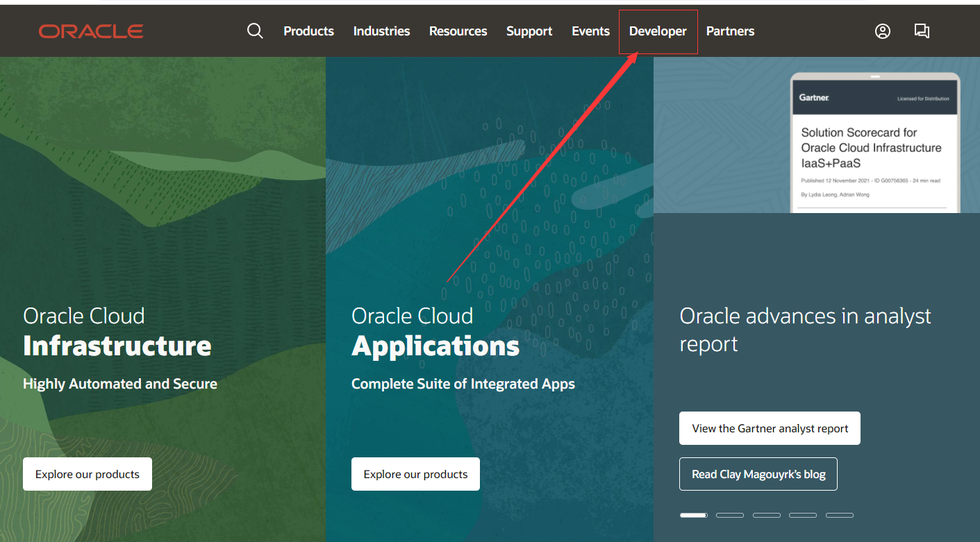Image resolution: width=980 pixels, height=542 pixels.
Task: Select the third carousel slide indicator
Action: point(767,515)
